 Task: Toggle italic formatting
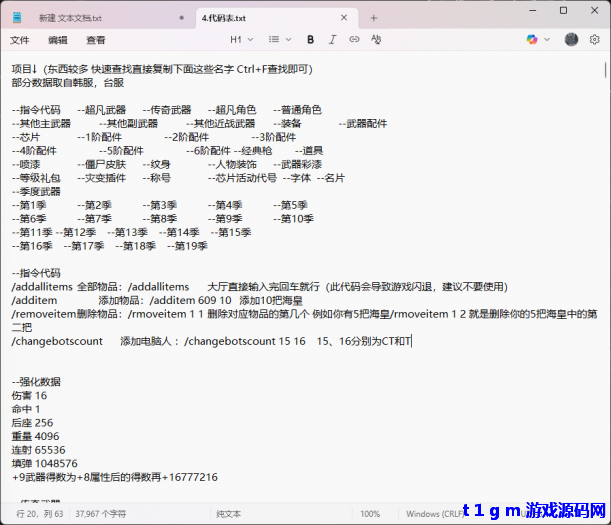tap(332, 40)
